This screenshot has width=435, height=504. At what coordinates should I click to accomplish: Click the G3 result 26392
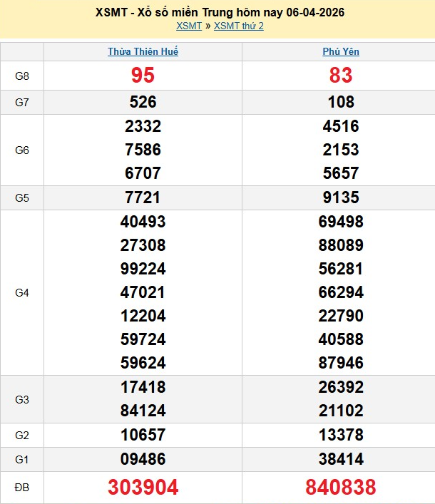pyautogui.click(x=340, y=387)
